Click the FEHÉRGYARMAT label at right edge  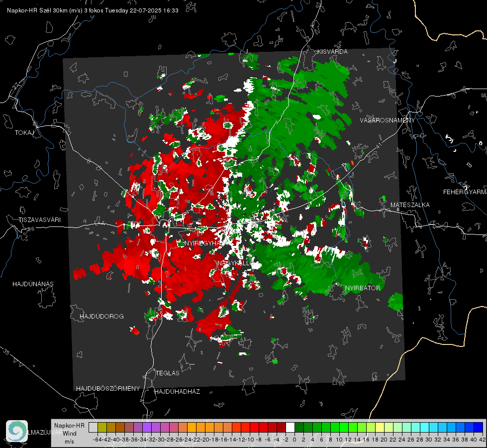(x=465, y=192)
